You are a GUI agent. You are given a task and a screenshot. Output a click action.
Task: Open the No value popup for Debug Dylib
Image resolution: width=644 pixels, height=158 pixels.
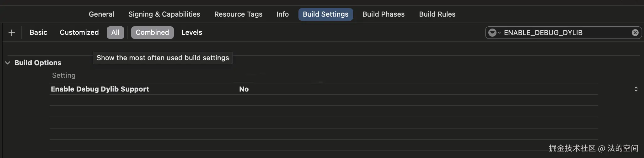[x=244, y=89]
